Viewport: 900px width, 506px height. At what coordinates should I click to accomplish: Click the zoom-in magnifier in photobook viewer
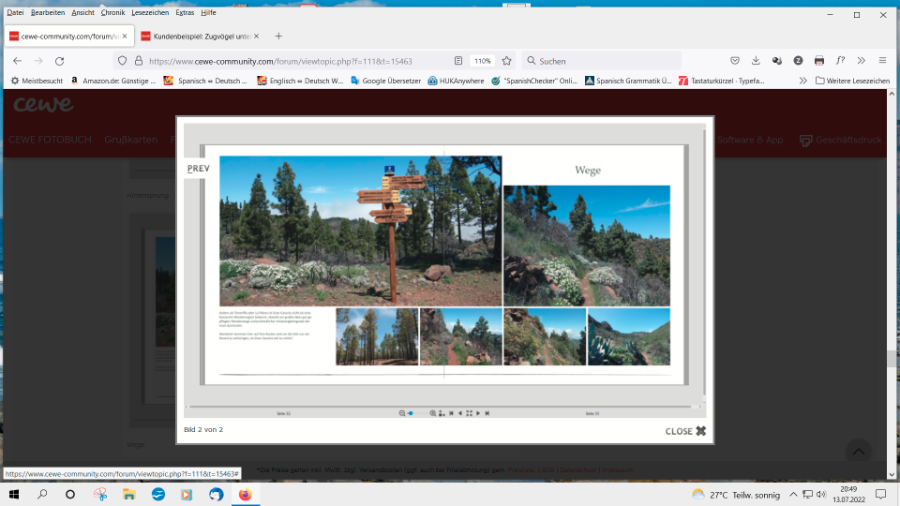(x=433, y=413)
